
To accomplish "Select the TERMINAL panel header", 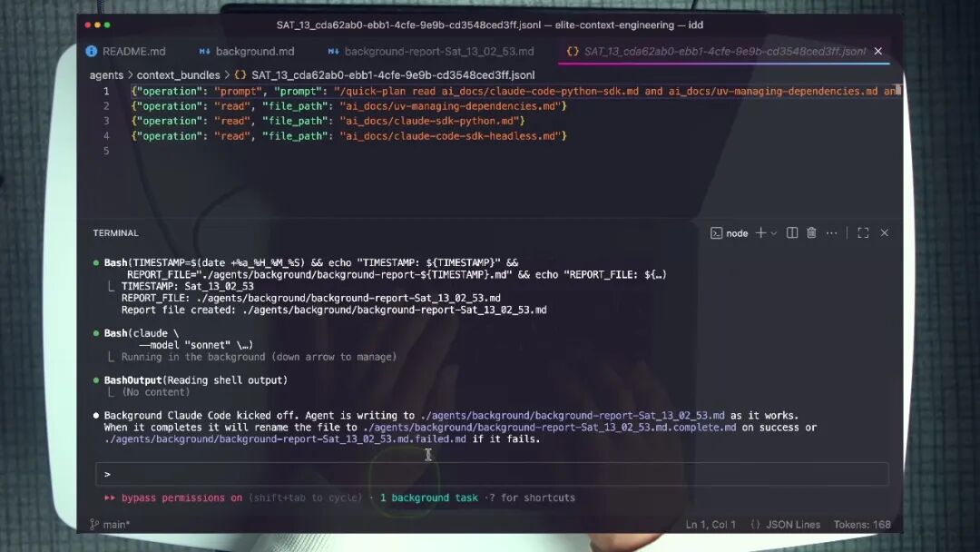I will (x=115, y=232).
